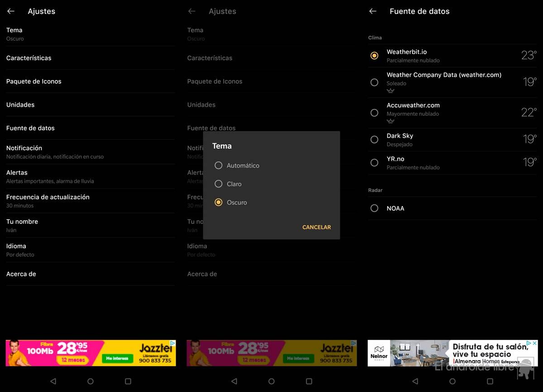Screen dimensions: 543x392
Task: Tap Me interesa button in left Jazztel ad
Action: (117, 358)
